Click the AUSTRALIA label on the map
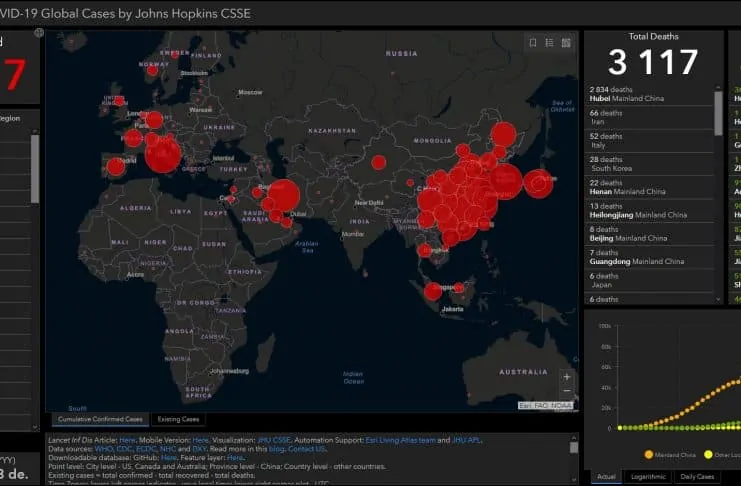741x486 pixels. (524, 372)
